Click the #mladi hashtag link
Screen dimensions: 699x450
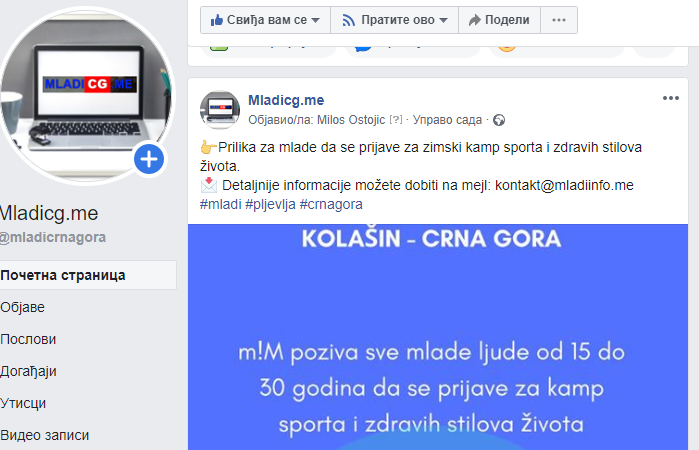(220, 204)
